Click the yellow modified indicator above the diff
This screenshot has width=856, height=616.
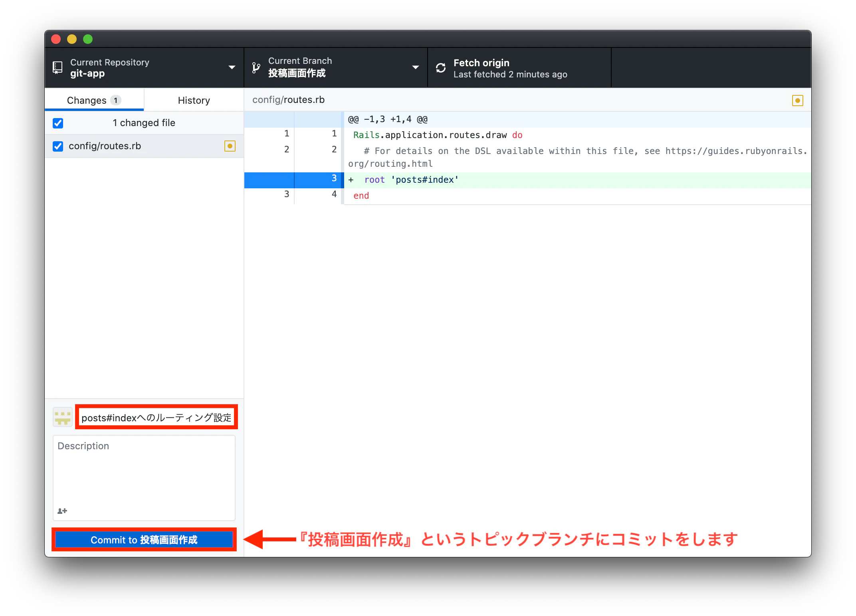798,100
